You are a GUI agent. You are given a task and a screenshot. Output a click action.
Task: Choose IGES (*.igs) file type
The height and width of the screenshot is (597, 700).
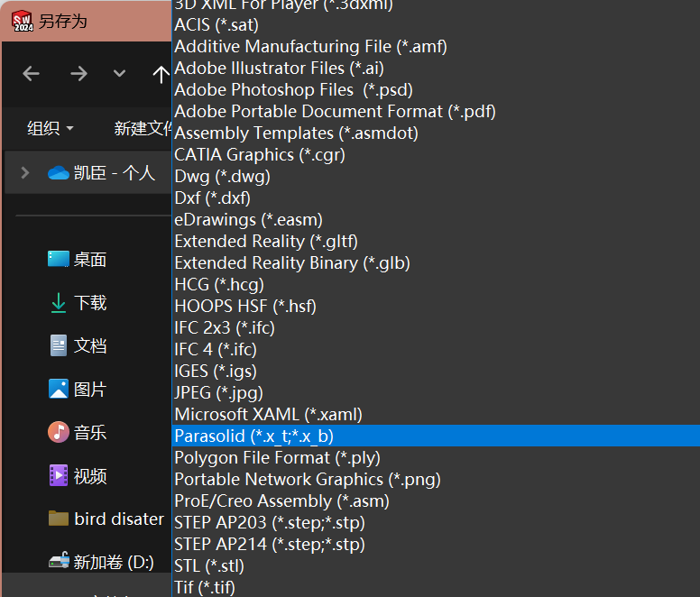(436, 371)
